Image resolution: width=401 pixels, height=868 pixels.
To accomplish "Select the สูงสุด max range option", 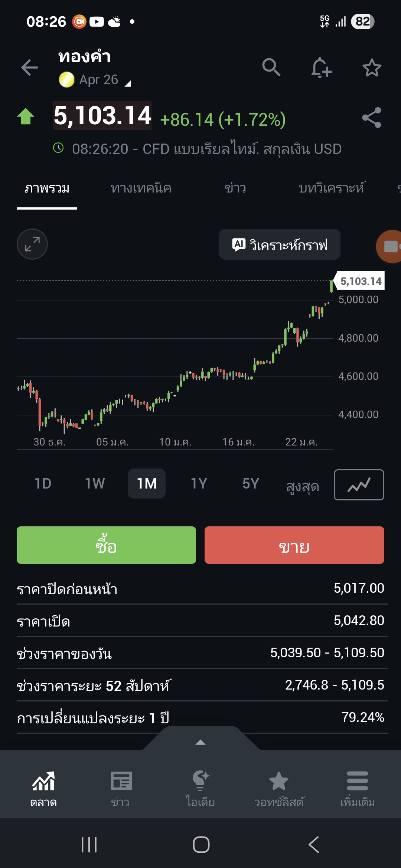I will 303,485.
